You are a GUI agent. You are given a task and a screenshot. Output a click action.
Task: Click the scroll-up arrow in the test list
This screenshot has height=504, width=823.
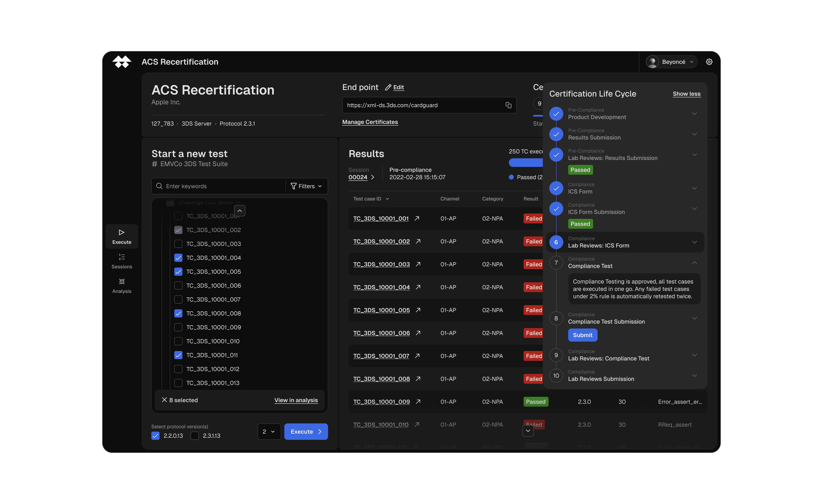(x=239, y=211)
